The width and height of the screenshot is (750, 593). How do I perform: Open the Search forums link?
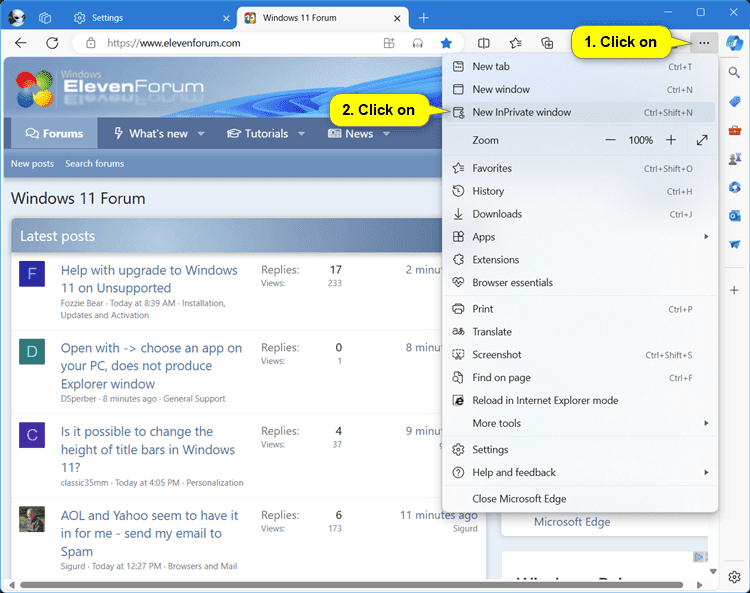(95, 164)
